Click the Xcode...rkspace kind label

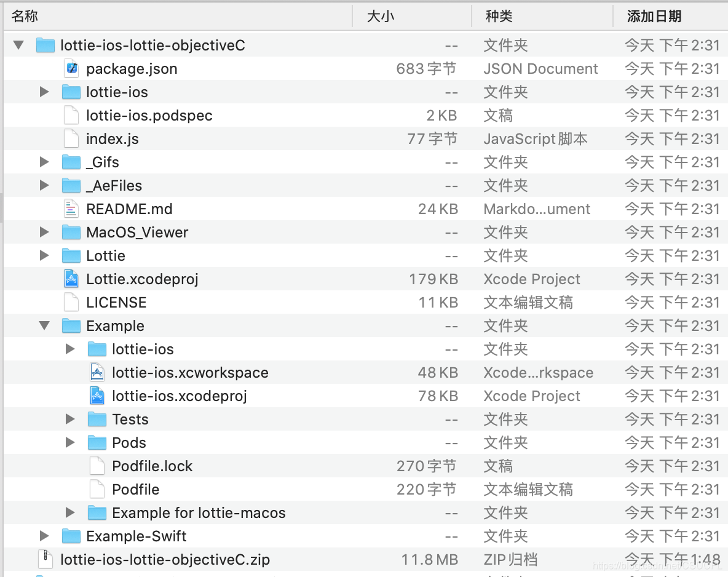click(x=538, y=373)
